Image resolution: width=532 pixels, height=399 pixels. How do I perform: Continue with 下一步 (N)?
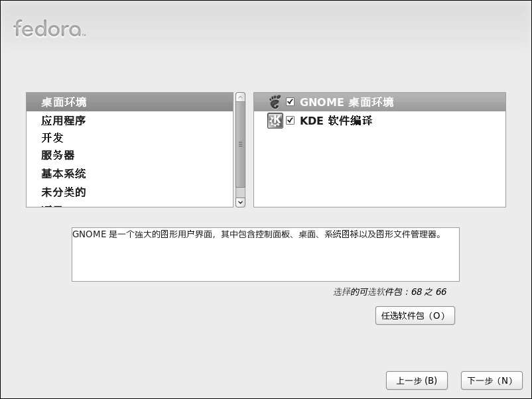click(x=492, y=380)
